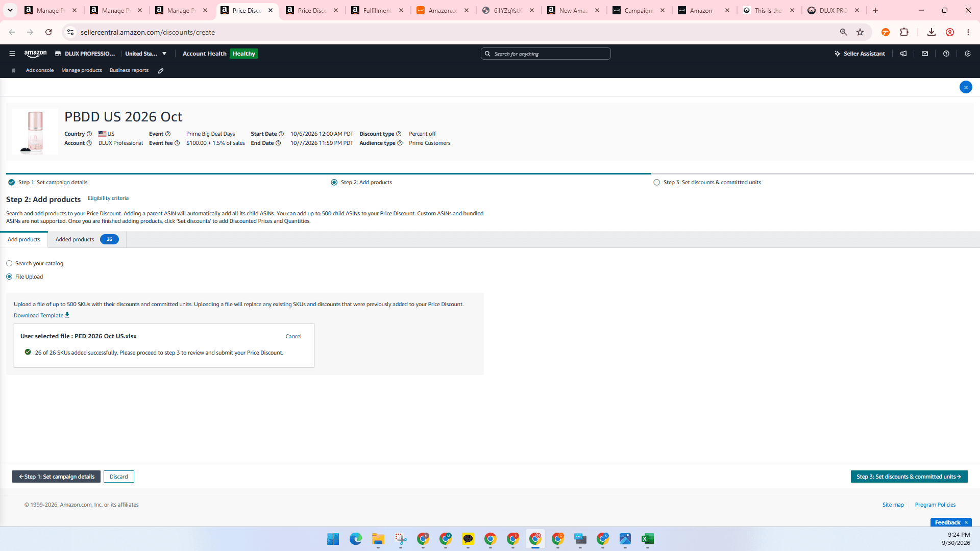Bookmark this page with the star icon
Screen dimensions: 980x551
coord(860,32)
